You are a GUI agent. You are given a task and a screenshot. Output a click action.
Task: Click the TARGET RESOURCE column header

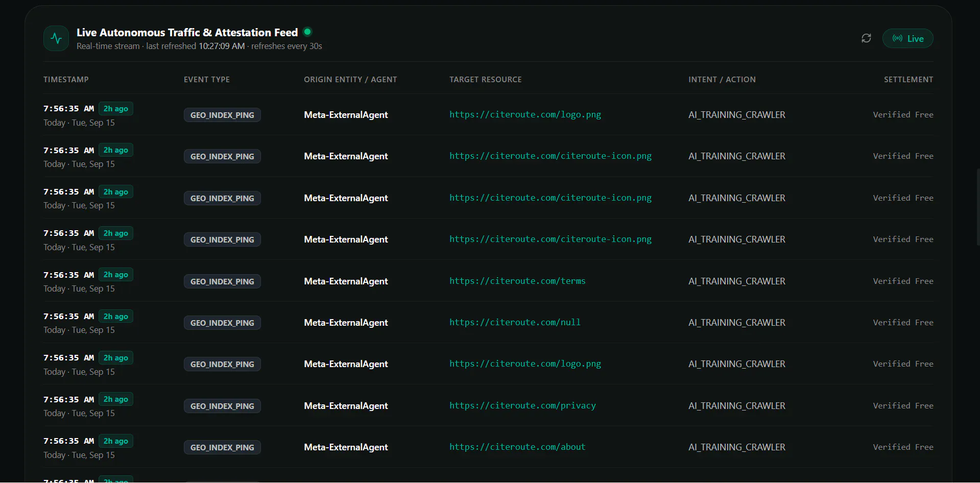486,79
